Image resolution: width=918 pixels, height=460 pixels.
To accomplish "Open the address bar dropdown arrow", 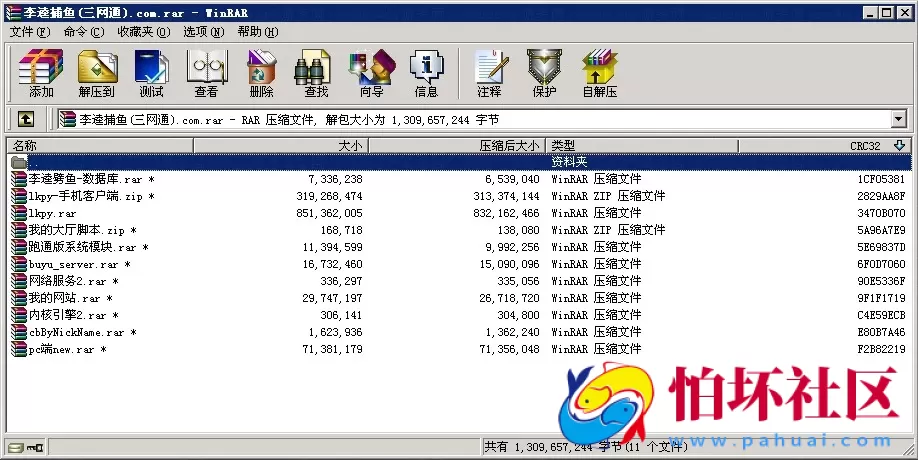I will pos(899,119).
